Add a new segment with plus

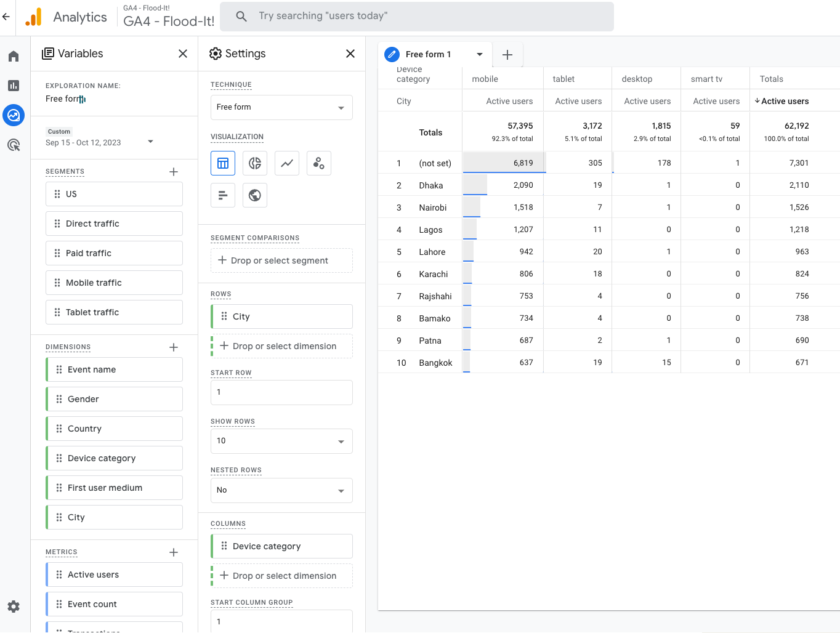[174, 172]
